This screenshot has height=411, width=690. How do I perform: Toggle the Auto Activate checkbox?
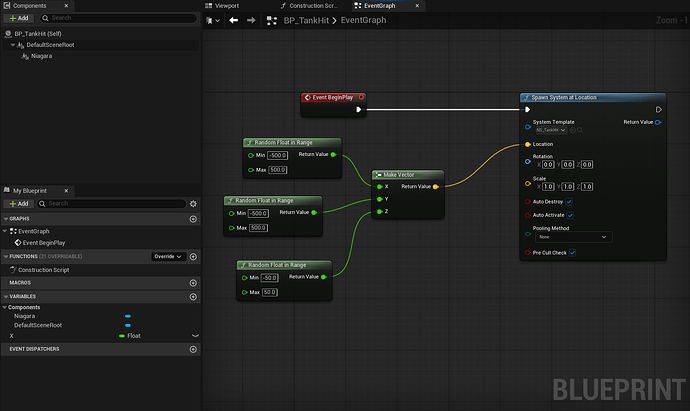570,214
